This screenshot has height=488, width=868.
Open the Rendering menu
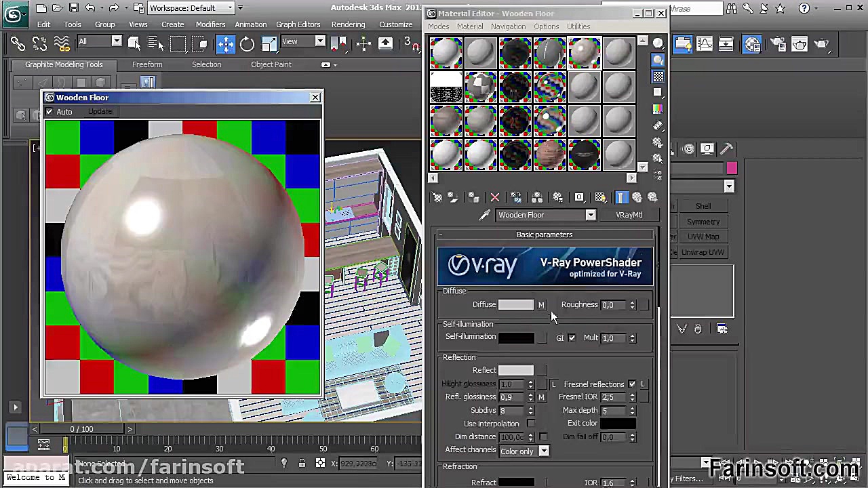pos(348,24)
